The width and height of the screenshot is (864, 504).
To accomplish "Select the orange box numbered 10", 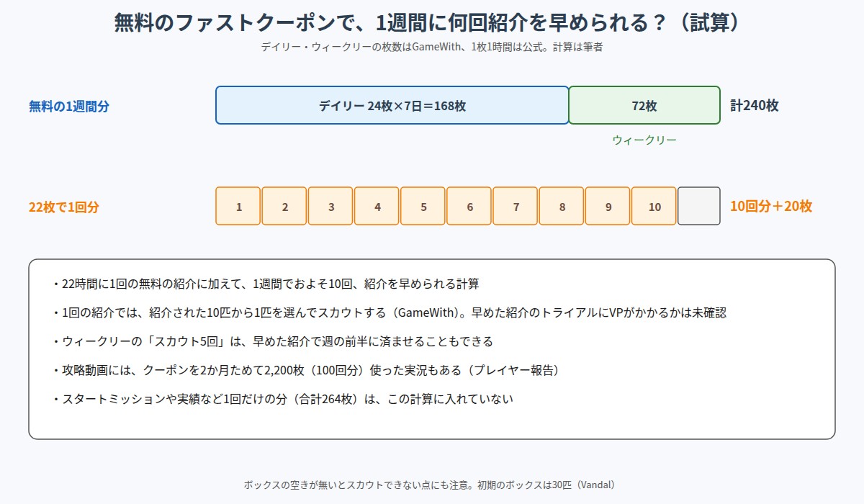I will click(654, 206).
